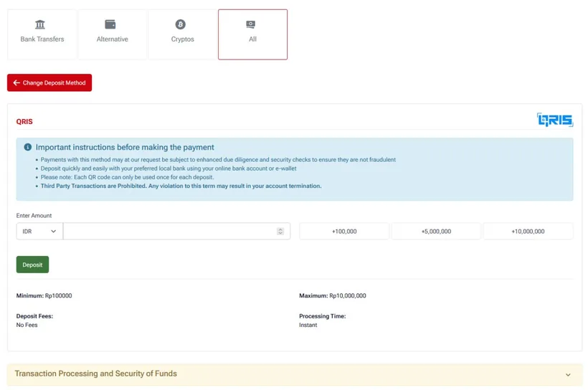Click the QRIS logo
Screen dimensions: 588x390
click(x=555, y=120)
